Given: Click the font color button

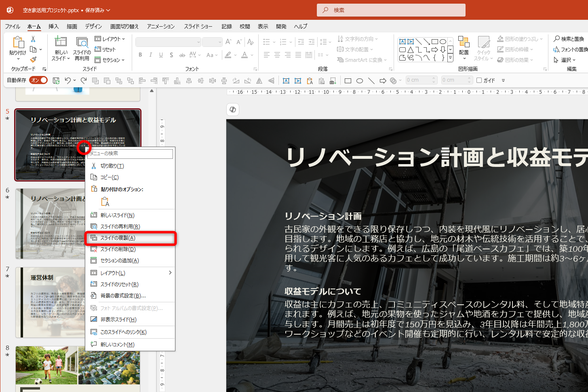Looking at the screenshot, I should click(x=244, y=55).
